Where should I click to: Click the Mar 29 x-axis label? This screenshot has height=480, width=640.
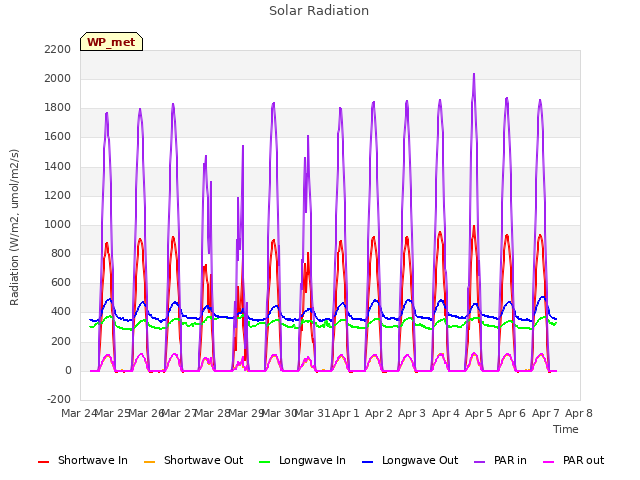(x=246, y=413)
